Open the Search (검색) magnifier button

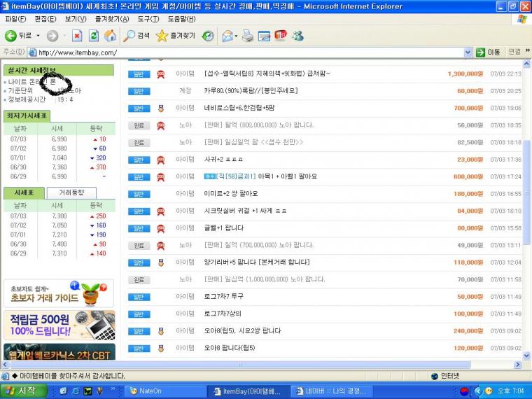[136, 36]
